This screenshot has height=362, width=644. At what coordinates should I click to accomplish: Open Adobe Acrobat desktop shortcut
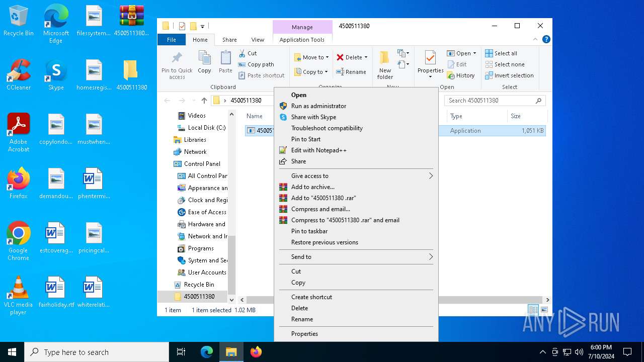click(x=19, y=133)
